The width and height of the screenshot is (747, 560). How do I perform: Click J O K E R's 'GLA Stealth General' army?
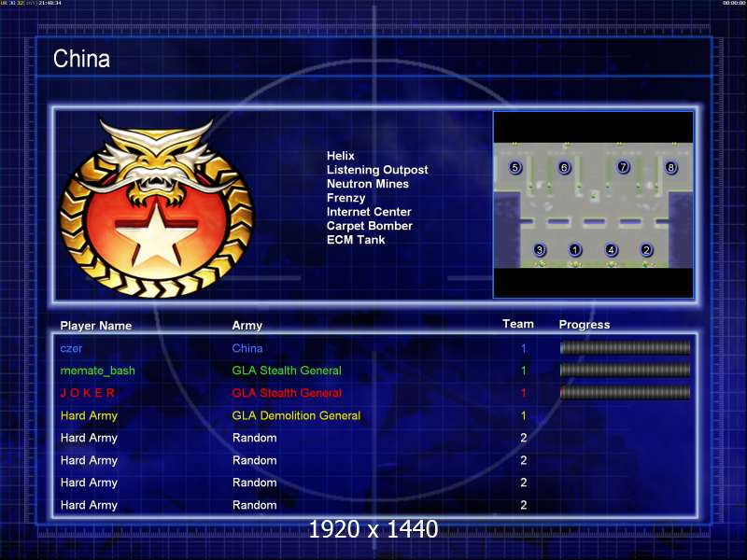point(287,393)
